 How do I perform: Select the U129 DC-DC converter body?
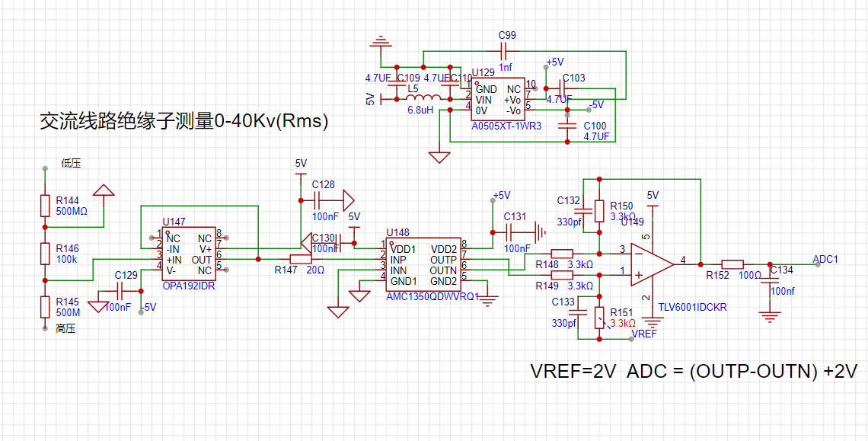click(498, 100)
